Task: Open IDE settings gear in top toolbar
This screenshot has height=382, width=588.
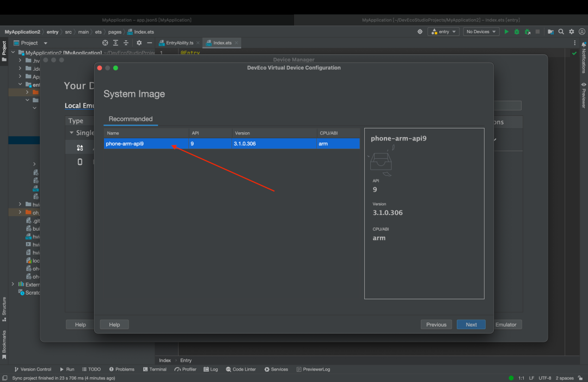Action: 572,32
